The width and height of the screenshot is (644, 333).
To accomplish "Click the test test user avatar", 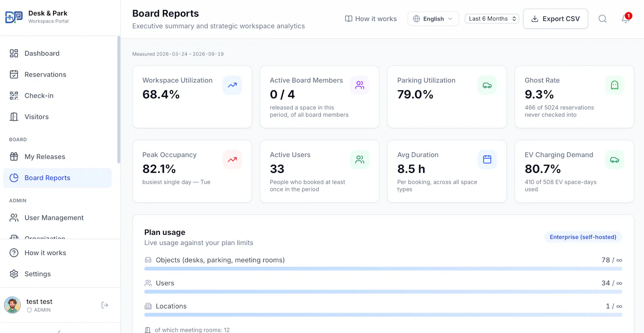I will coord(12,305).
